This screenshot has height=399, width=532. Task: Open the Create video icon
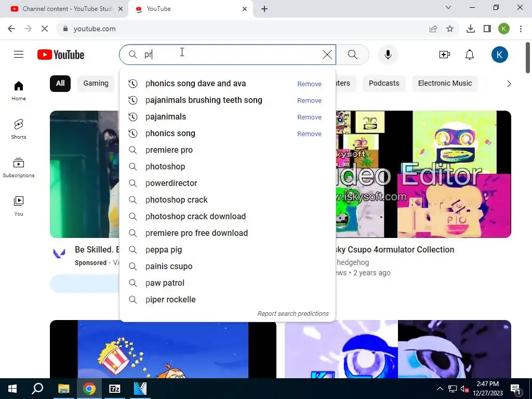coord(445,54)
